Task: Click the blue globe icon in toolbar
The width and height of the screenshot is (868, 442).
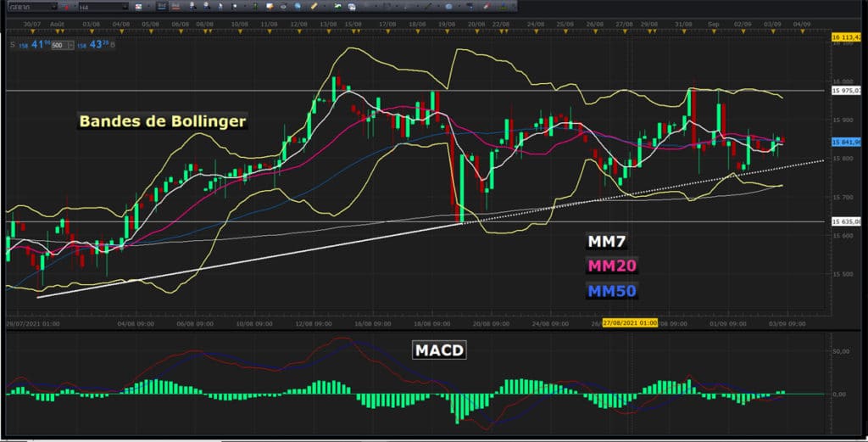Action: [298, 7]
